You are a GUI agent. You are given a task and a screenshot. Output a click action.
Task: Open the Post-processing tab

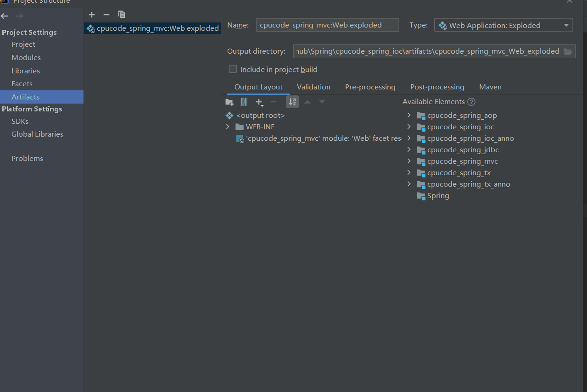pos(437,87)
